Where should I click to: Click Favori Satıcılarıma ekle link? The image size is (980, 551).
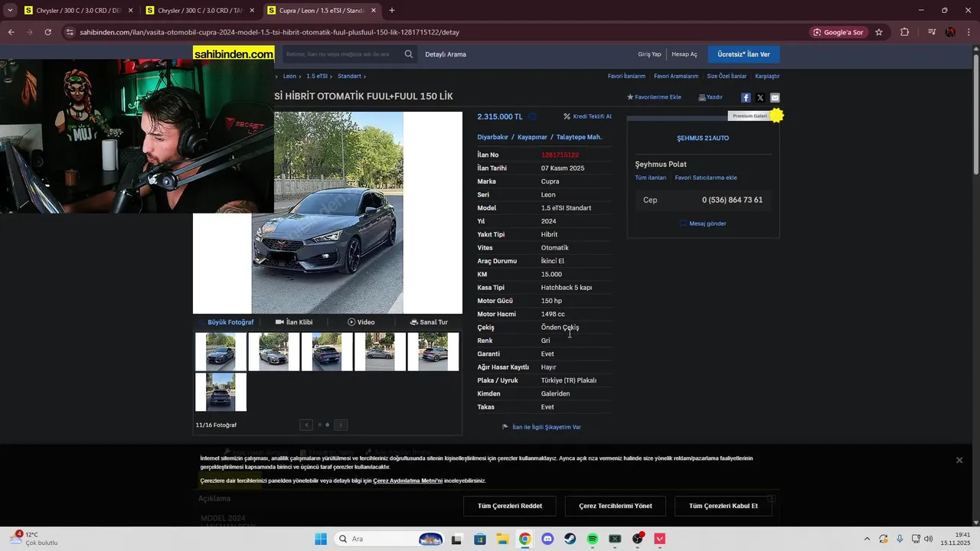(706, 178)
